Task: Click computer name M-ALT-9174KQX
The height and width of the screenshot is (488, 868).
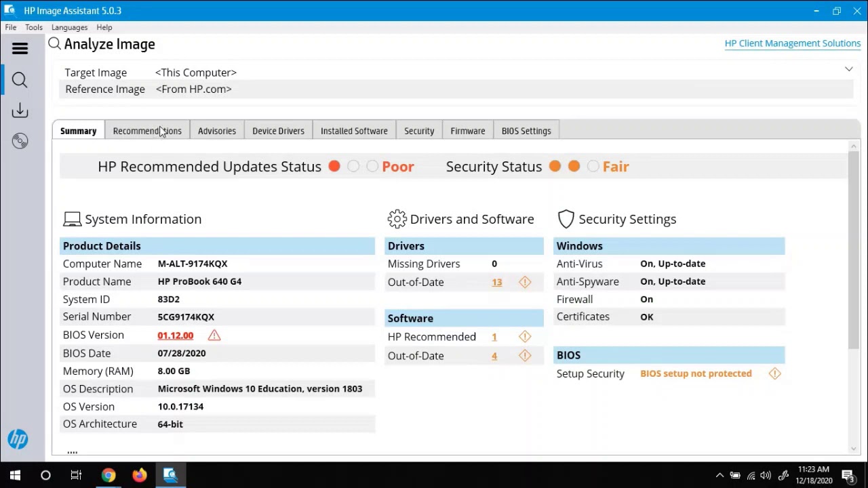Action: pos(193,264)
